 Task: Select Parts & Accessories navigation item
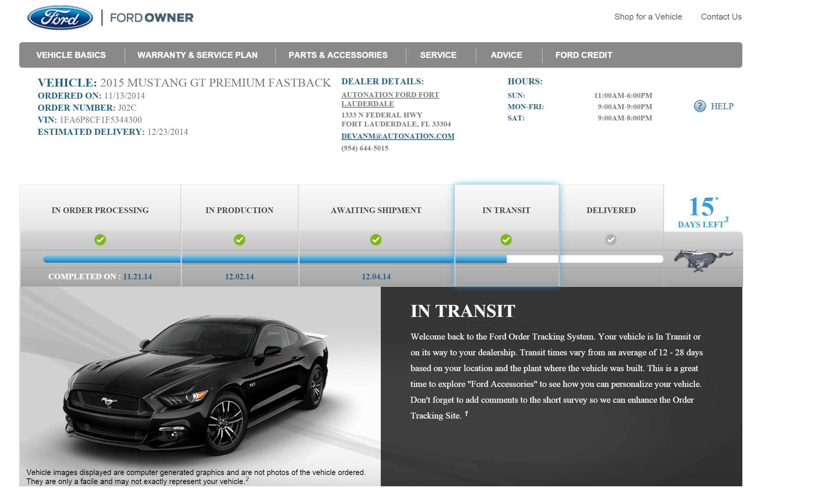338,55
